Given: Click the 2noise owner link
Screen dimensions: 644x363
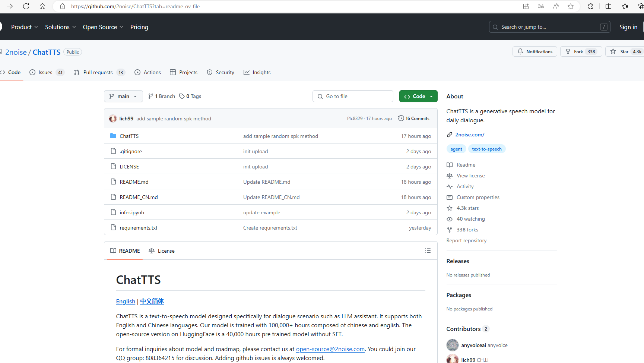Looking at the screenshot, I should pos(16,52).
